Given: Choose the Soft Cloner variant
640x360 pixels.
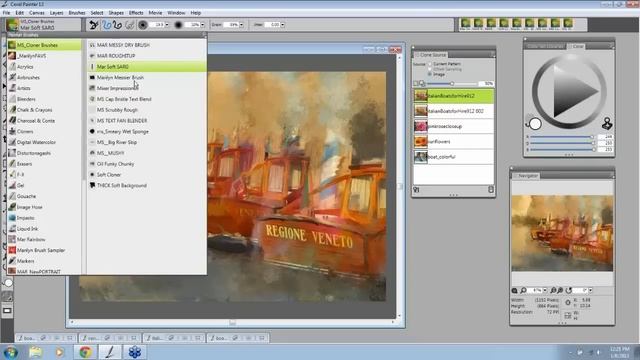Looking at the screenshot, I should pyautogui.click(x=147, y=175).
